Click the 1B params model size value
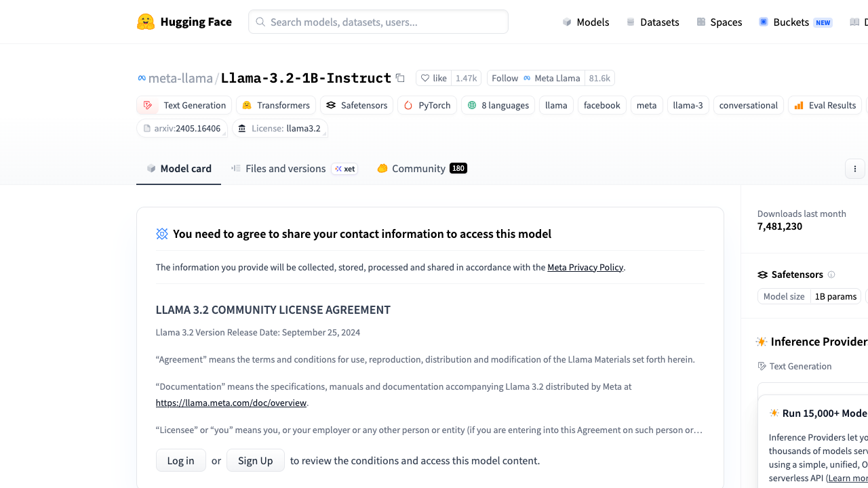Screen dimensions: 868x488 point(835,296)
